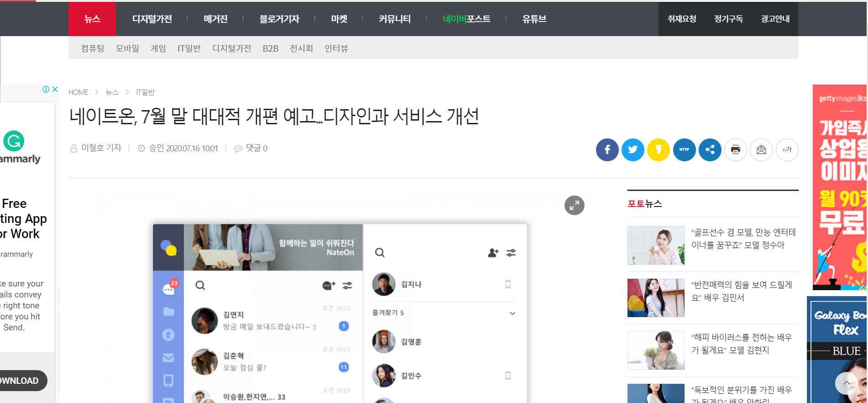This screenshot has width=868, height=403.
Task: Open the blue share icon
Action: coord(710,150)
